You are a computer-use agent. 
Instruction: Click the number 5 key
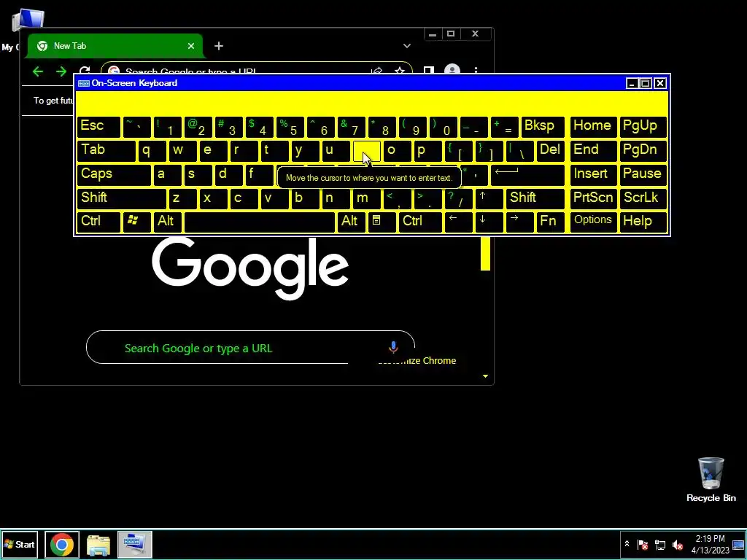click(x=290, y=126)
